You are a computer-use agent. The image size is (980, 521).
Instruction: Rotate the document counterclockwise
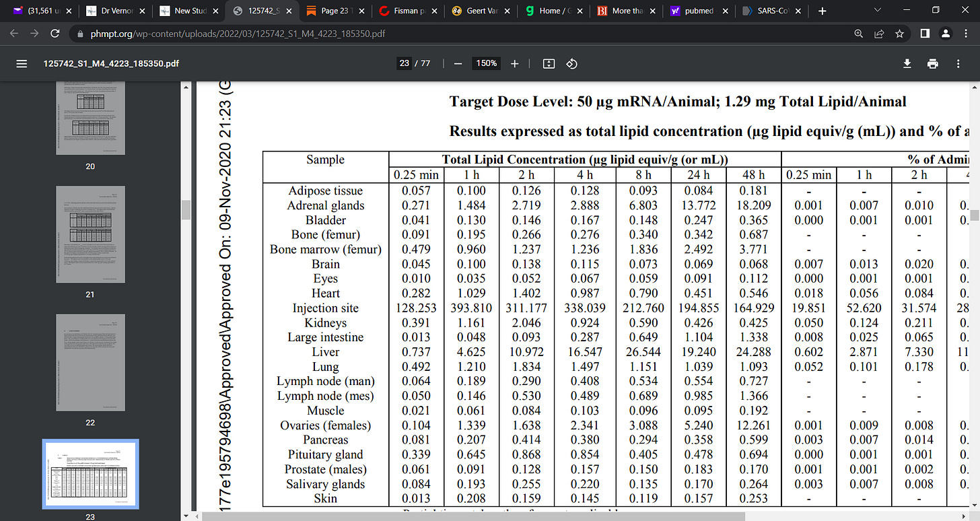click(x=571, y=63)
